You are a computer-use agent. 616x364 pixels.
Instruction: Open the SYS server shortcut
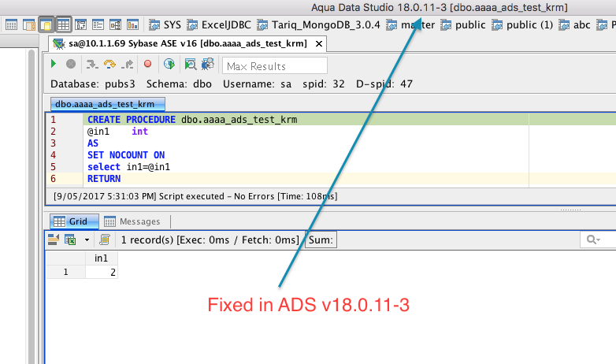(x=165, y=25)
